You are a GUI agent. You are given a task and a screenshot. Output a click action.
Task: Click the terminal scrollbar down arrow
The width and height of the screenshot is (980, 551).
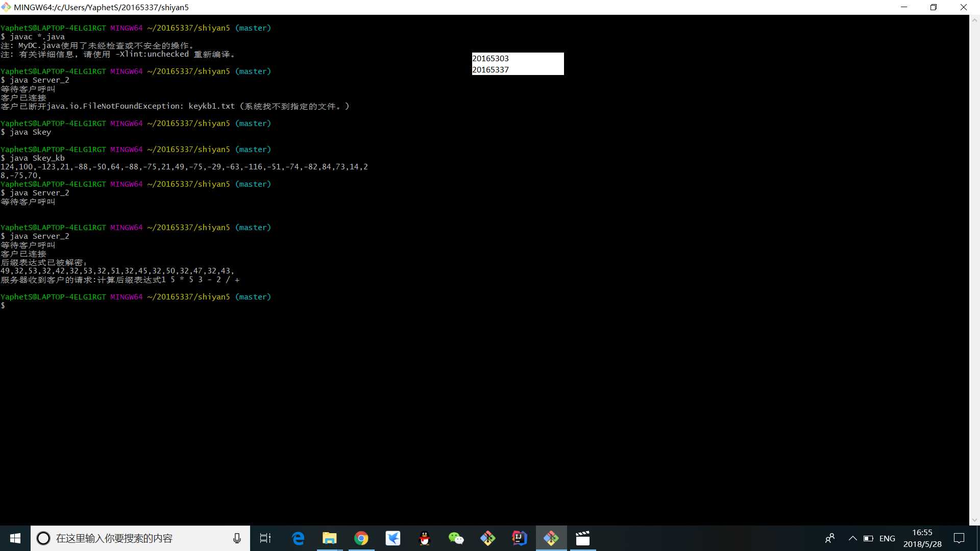(974, 520)
